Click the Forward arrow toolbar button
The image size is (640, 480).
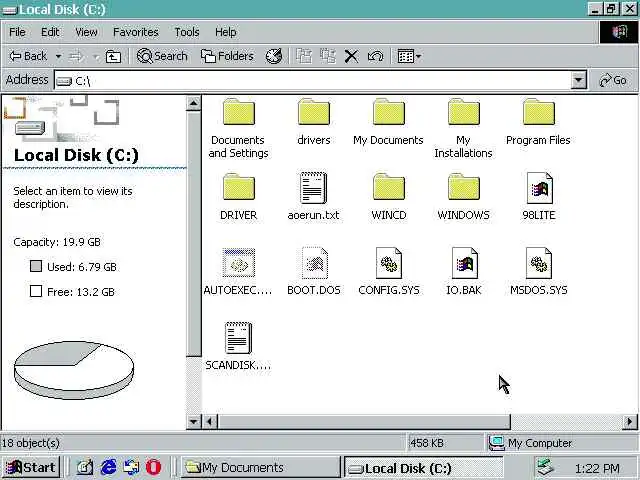coord(76,56)
